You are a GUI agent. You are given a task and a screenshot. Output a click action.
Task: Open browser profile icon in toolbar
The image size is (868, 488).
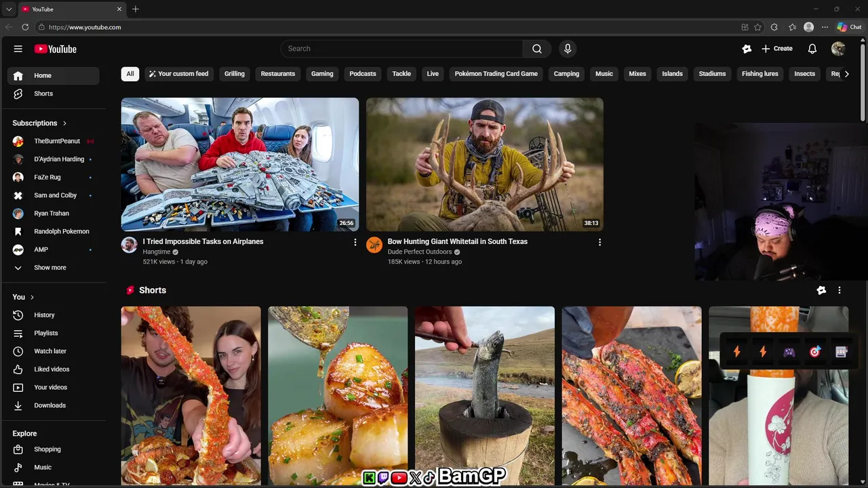pos(808,27)
